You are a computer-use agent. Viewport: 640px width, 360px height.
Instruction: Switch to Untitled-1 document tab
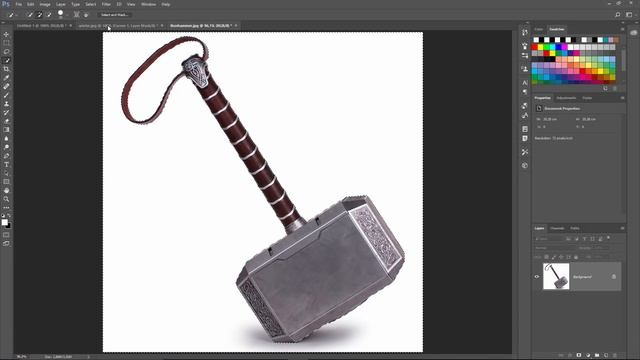41,26
